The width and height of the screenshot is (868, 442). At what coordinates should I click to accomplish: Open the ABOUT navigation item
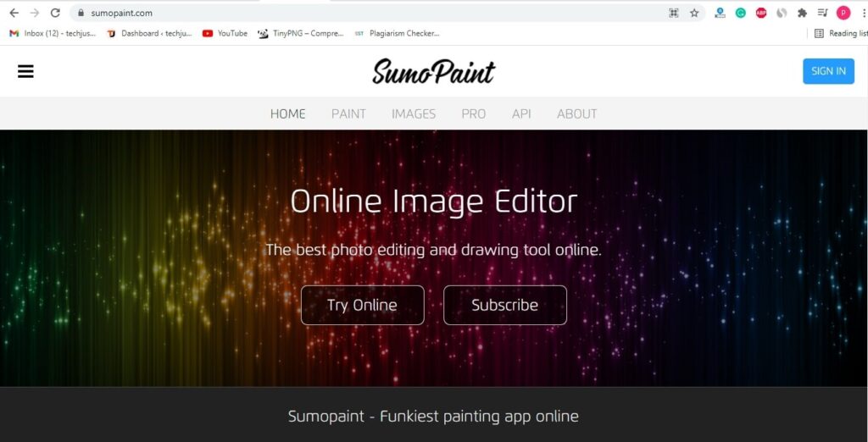tap(576, 113)
